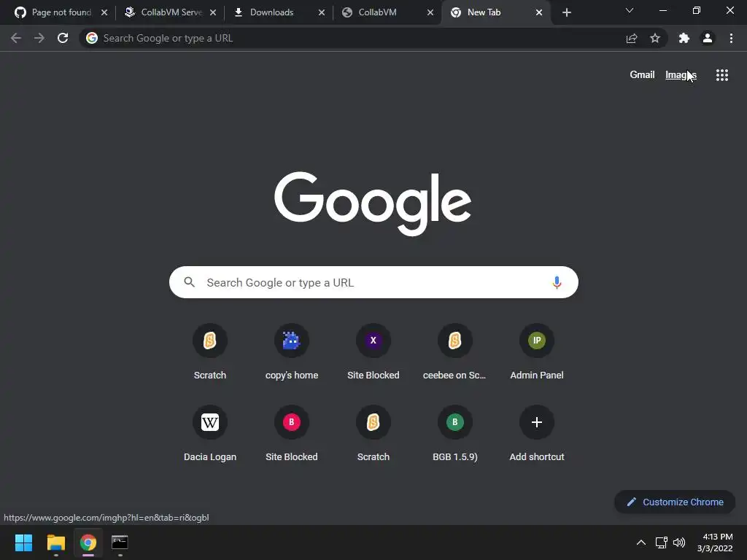Close the New Tab tab
Screen dimensions: 747x560
[539, 12]
